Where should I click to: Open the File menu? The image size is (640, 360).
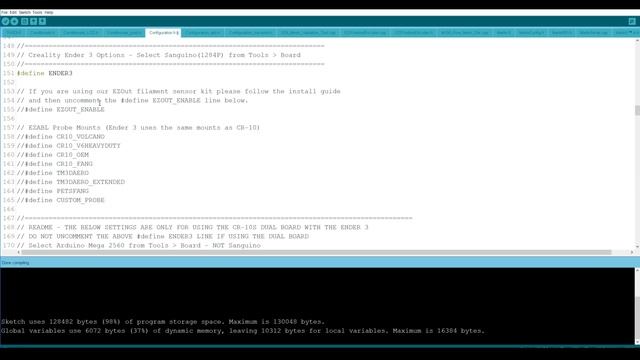[x=4, y=12]
